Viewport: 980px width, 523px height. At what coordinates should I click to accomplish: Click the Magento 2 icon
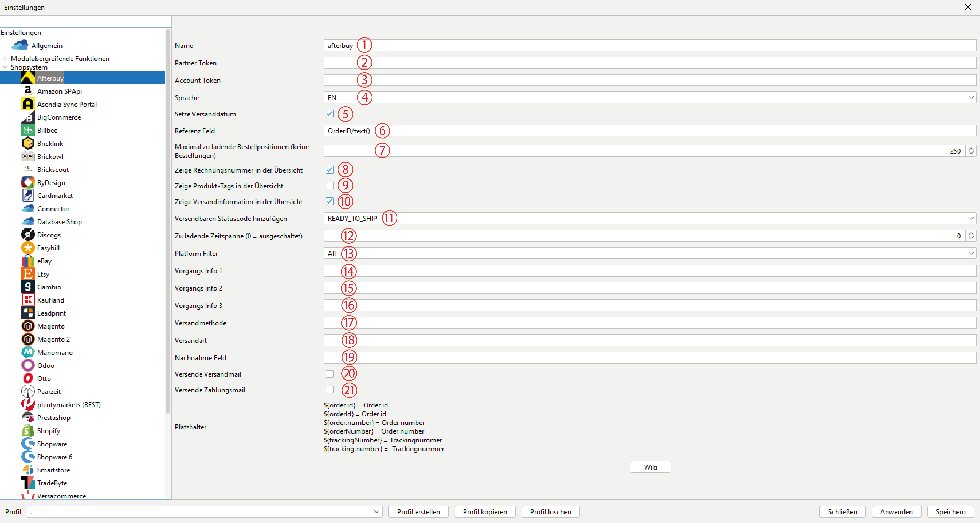(x=28, y=339)
